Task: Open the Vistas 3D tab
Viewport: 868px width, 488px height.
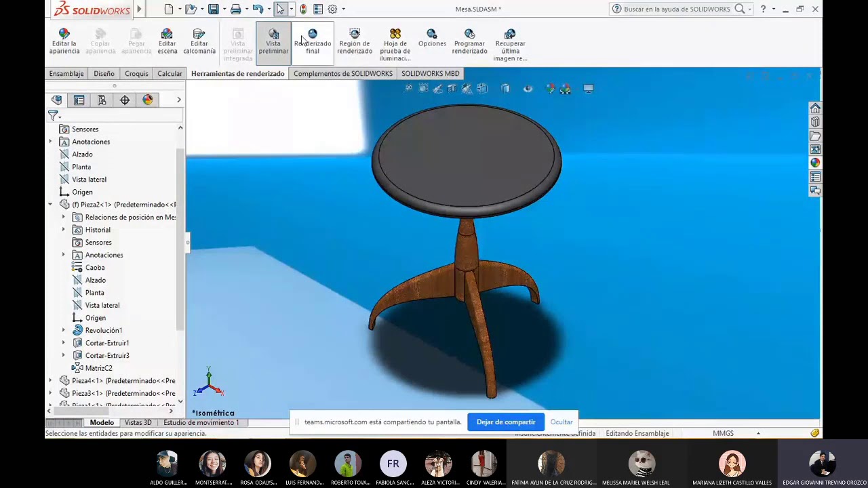Action: click(138, 422)
